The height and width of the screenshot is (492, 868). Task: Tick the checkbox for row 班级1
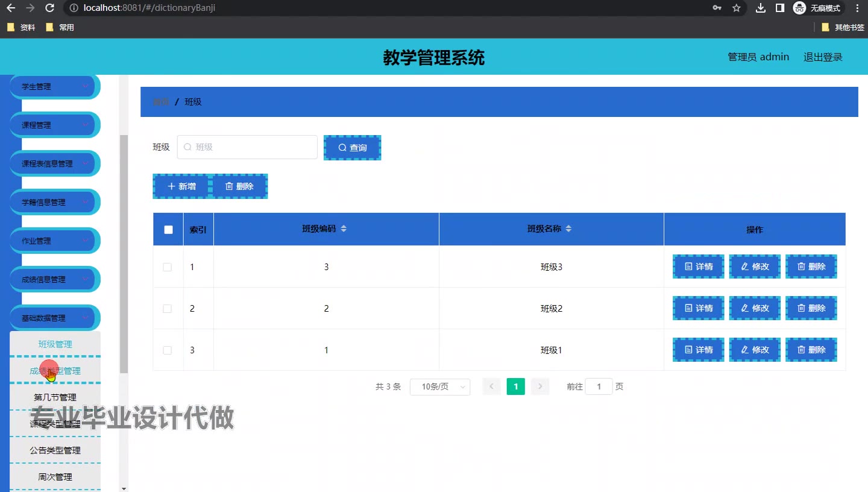tap(168, 350)
